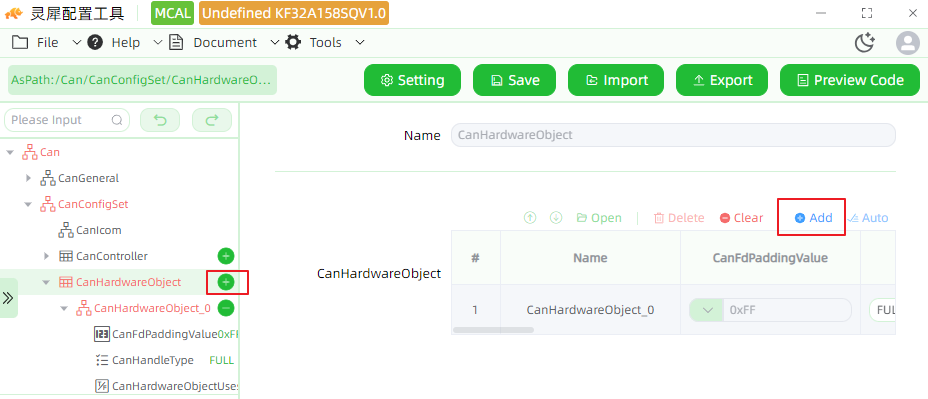This screenshot has height=399, width=928.
Task: Open the user account avatar
Action: click(x=907, y=43)
